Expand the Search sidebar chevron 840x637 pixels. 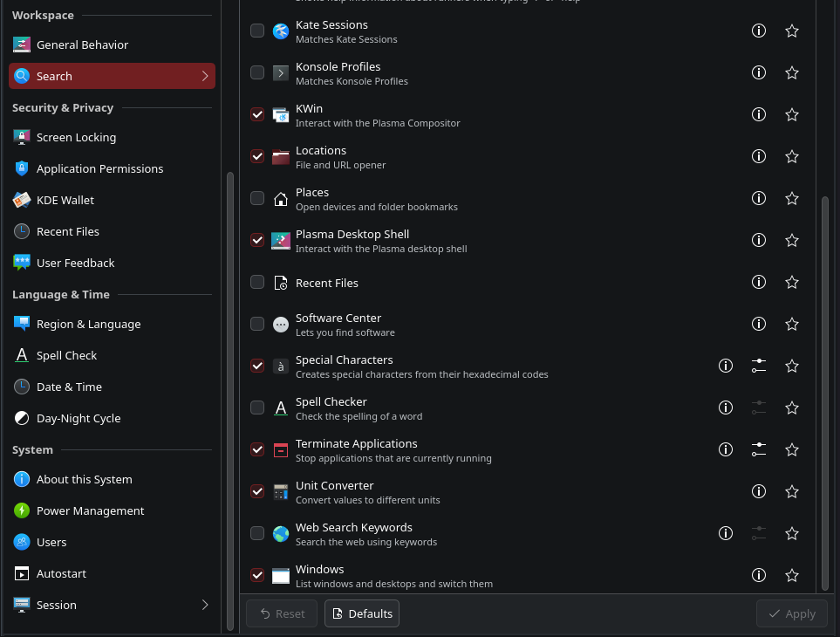(205, 76)
